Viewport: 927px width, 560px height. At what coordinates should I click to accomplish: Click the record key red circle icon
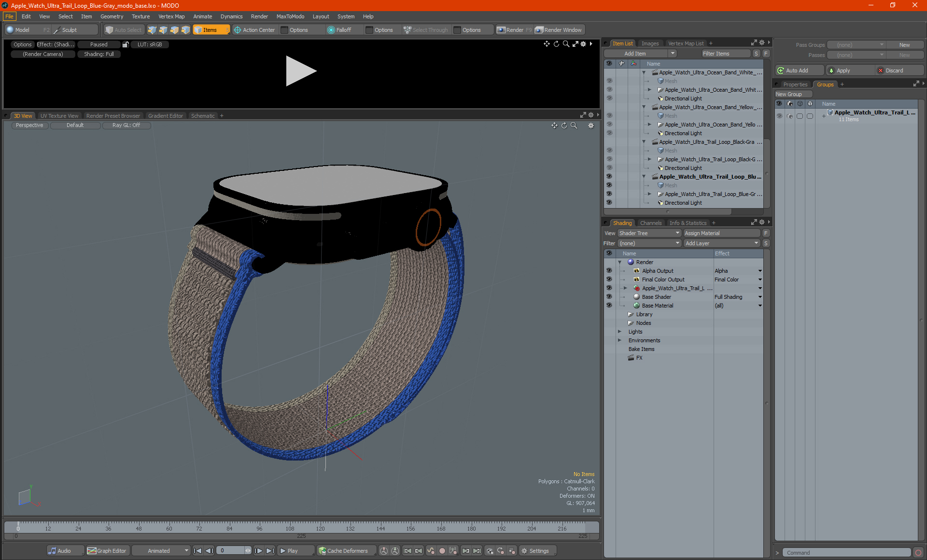tap(442, 551)
